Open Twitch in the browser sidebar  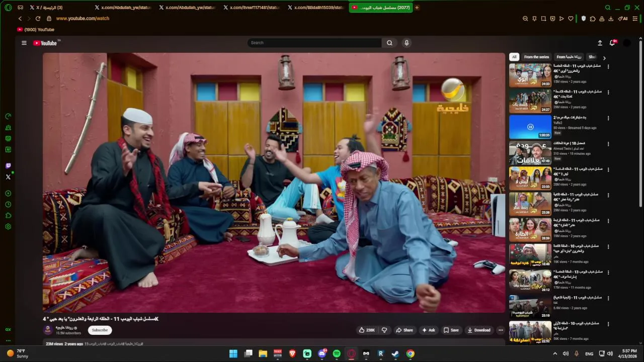(x=8, y=166)
